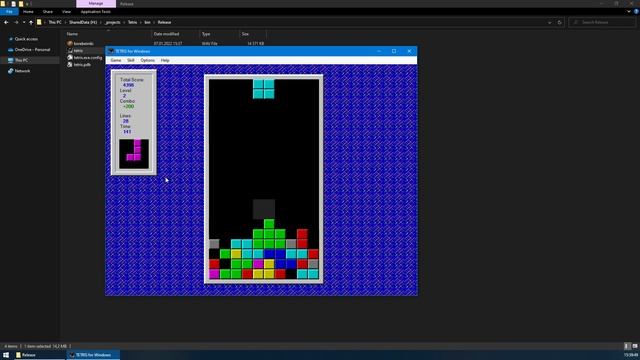Open the Home ribbon tab in Explorer

28,12
